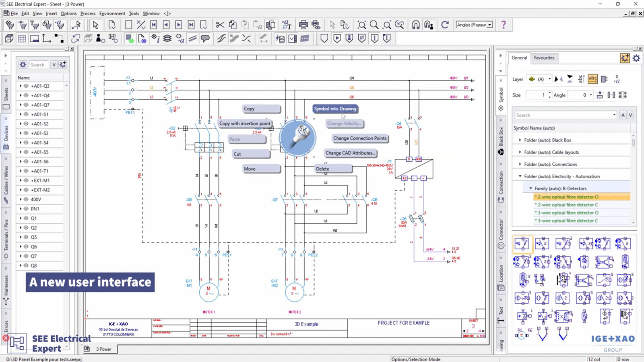Click the zoom previous magnifier icon
Viewport: 644px width, 362px height.
tap(399, 25)
